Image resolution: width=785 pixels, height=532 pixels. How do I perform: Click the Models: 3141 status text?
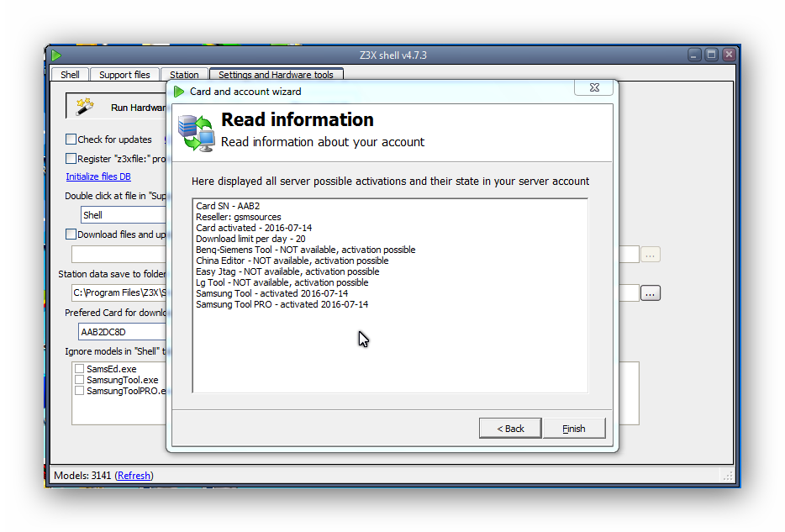[82, 476]
